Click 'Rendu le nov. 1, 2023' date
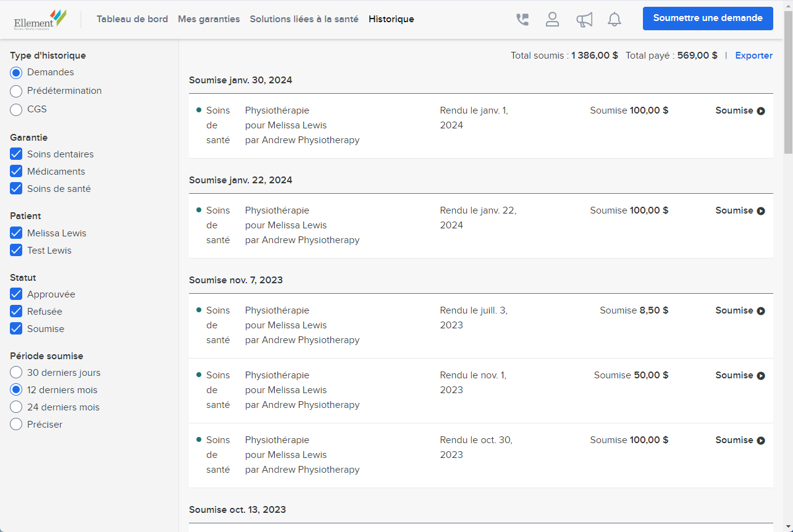The width and height of the screenshot is (793, 532). pos(473,383)
